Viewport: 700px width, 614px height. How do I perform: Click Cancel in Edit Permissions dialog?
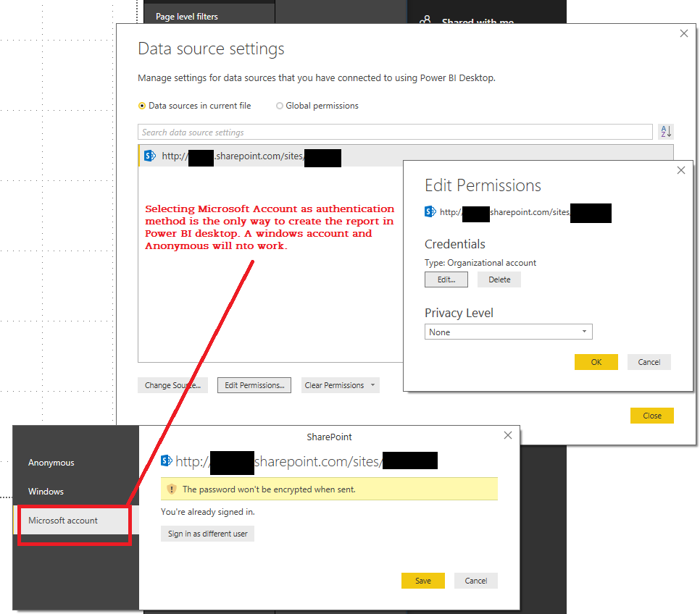point(649,362)
